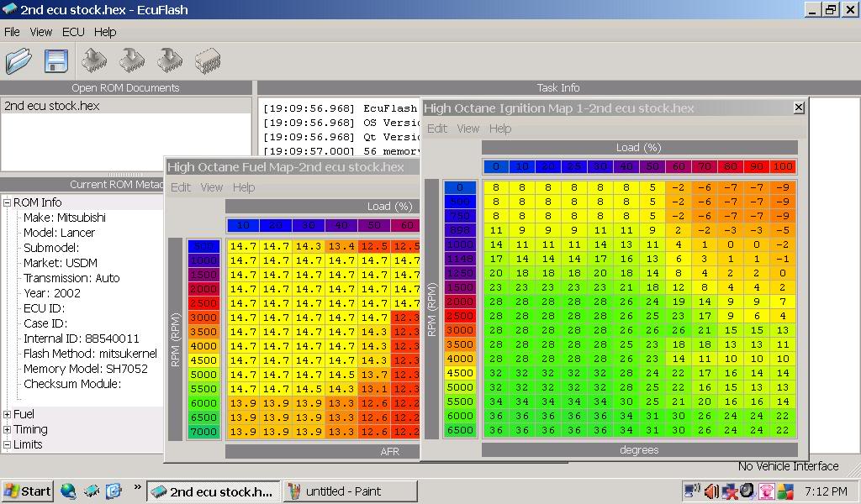Screen dimensions: 861x504
Task: Select Make: Mitsubishi row in ROM Info
Action: pyautogui.click(x=65, y=218)
